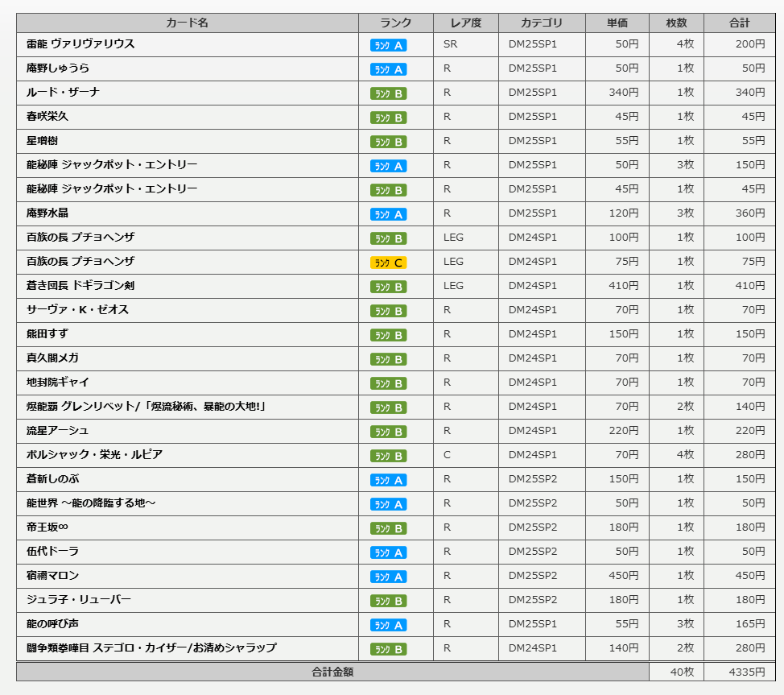
Task: Click the Rank B badge for 流星アーシュ
Action: point(389,432)
